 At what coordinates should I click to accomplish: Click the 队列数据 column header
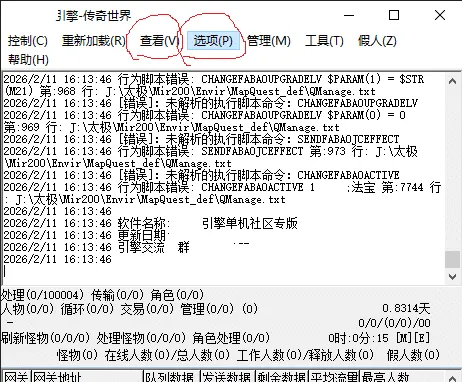[x=171, y=377]
